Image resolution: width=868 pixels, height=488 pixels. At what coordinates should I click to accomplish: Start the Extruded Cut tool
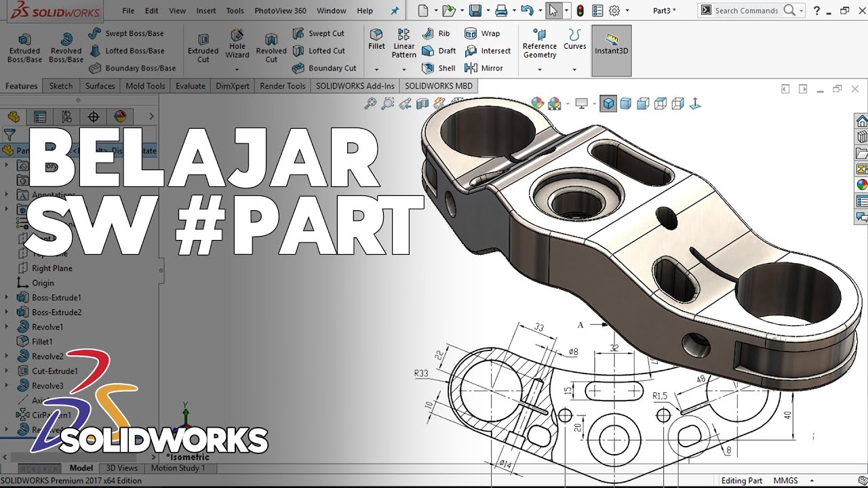click(203, 48)
